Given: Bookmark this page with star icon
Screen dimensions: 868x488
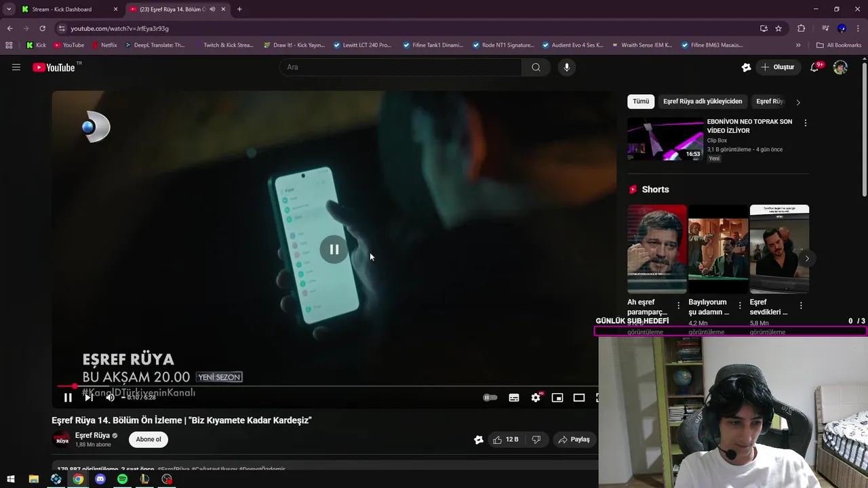Looking at the screenshot, I should [x=778, y=28].
